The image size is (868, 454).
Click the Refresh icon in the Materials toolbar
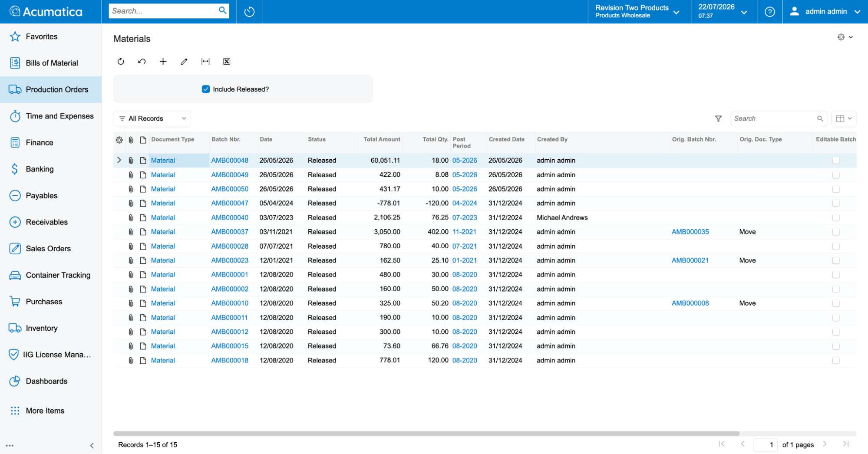click(x=121, y=62)
